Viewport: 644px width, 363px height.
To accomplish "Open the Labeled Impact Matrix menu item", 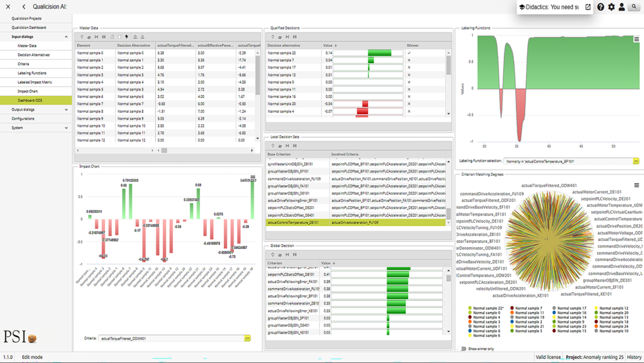I will pyautogui.click(x=35, y=82).
